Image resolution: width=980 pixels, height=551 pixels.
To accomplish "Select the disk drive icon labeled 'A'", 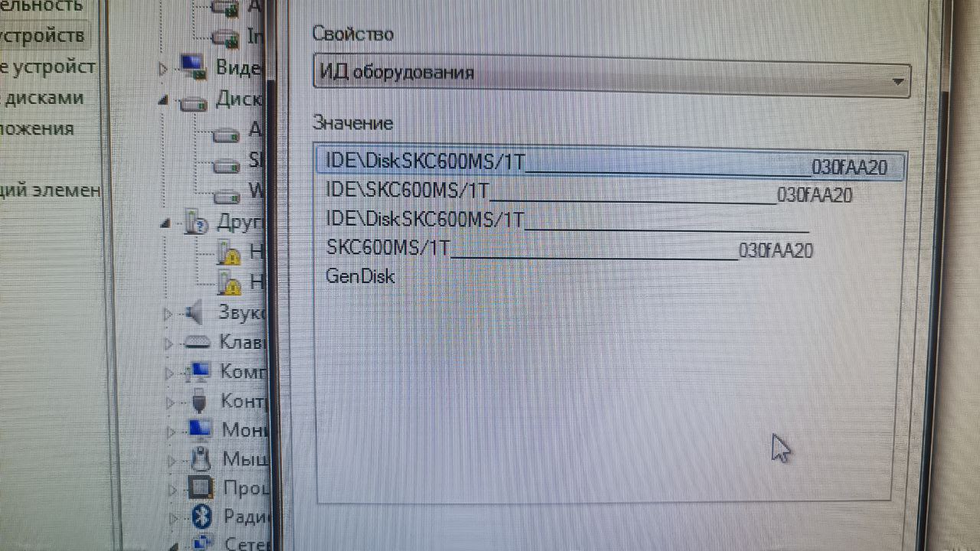I will click(227, 135).
